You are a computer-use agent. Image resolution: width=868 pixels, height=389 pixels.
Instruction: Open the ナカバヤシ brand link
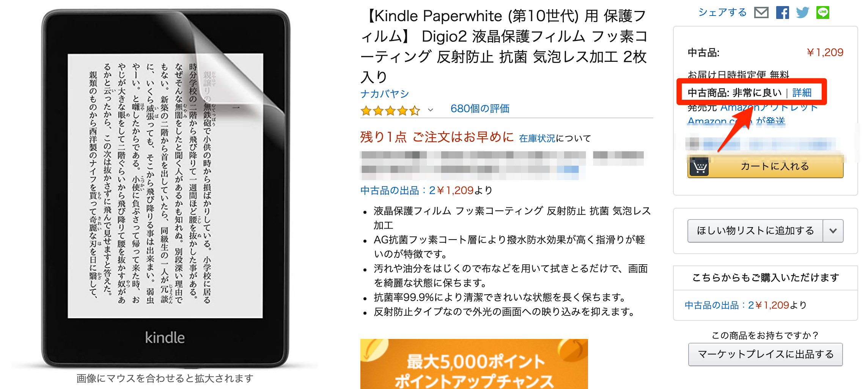tap(385, 94)
